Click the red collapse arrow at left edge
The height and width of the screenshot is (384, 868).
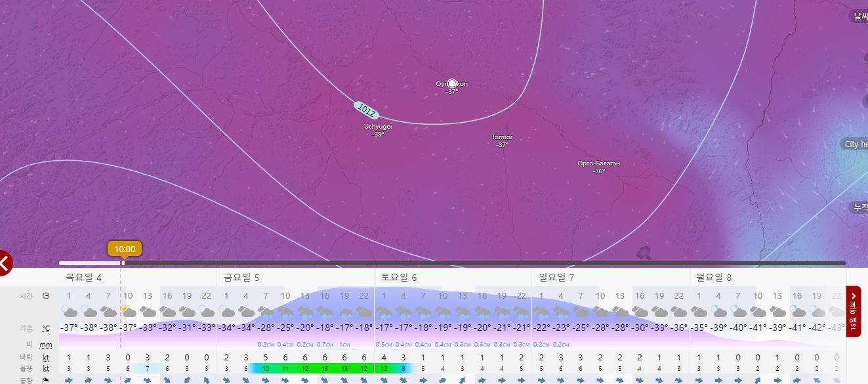pos(5,263)
